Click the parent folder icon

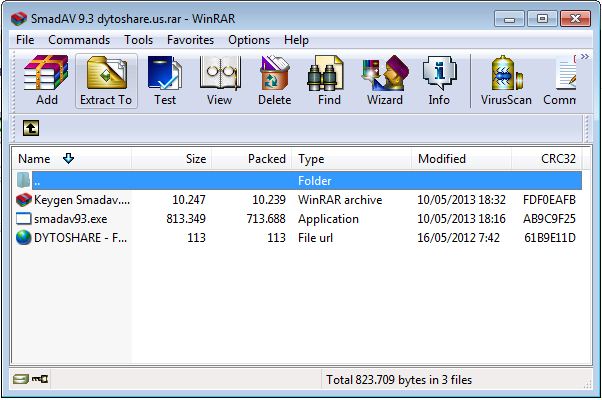pos(23,180)
